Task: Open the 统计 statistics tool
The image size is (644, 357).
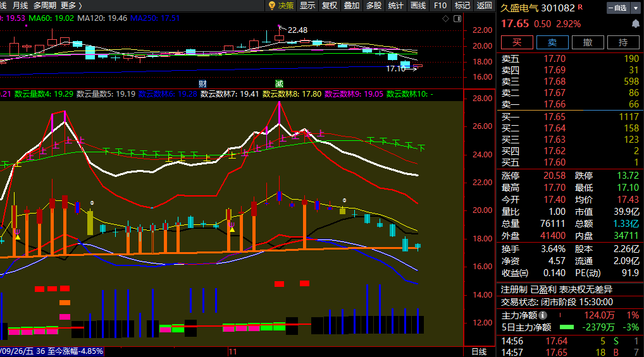Action: (x=396, y=5)
